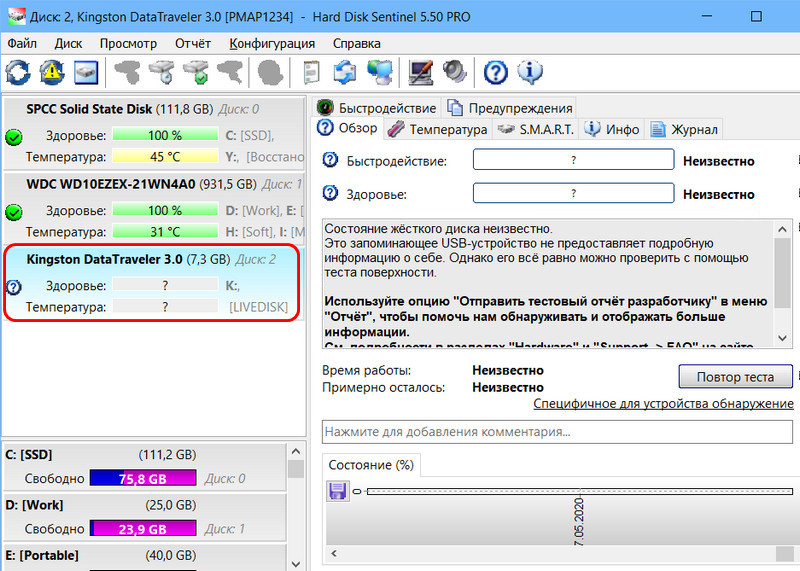Switch to the Быстродействие tab
Viewport: 800px width, 571px height.
coord(377,108)
